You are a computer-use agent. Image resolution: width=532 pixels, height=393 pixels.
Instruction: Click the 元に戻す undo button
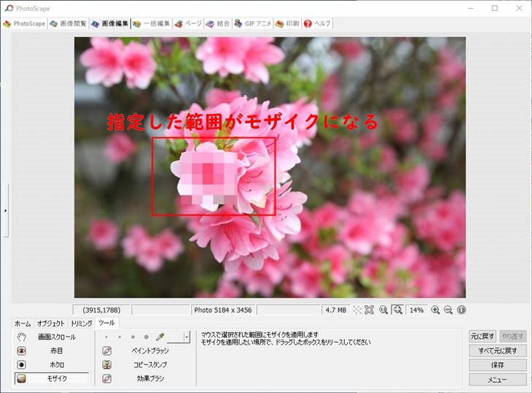483,336
